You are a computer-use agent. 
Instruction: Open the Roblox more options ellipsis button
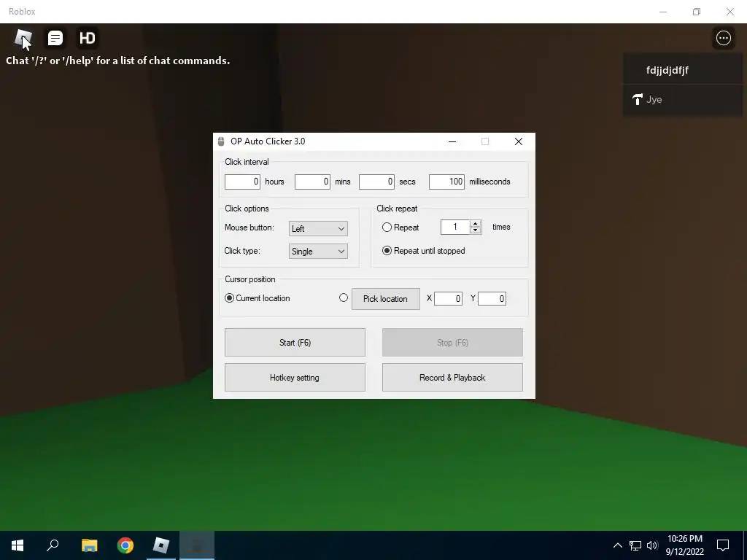point(723,38)
